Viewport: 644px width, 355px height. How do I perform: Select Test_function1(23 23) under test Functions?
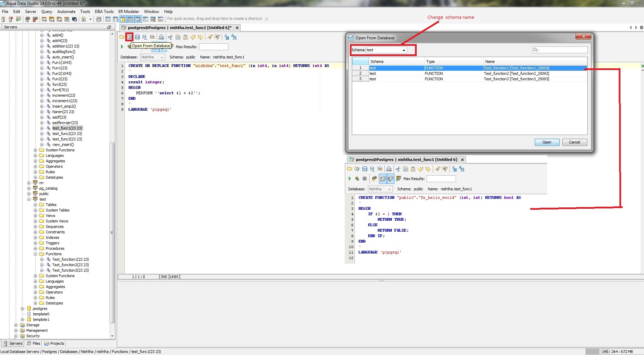coord(70,259)
